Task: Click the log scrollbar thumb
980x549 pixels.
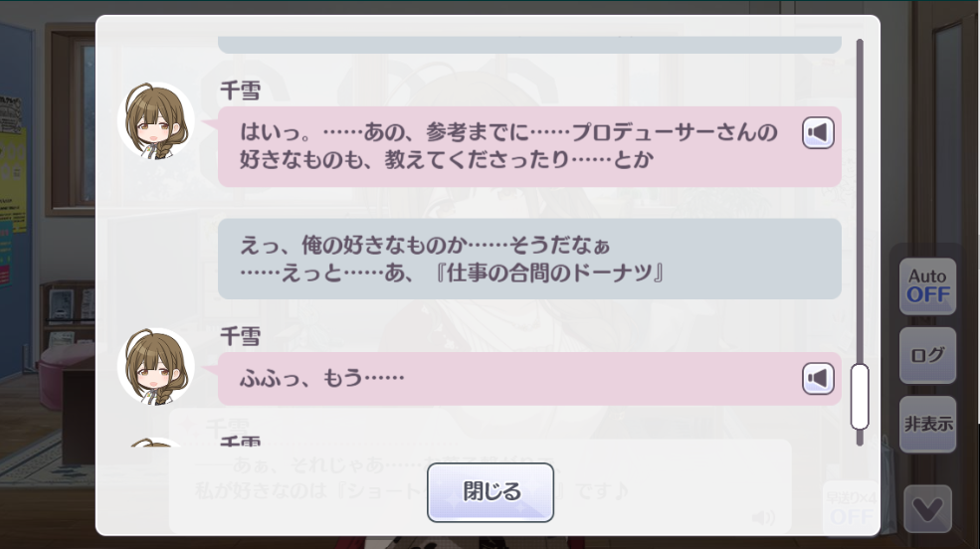Action: (860, 396)
